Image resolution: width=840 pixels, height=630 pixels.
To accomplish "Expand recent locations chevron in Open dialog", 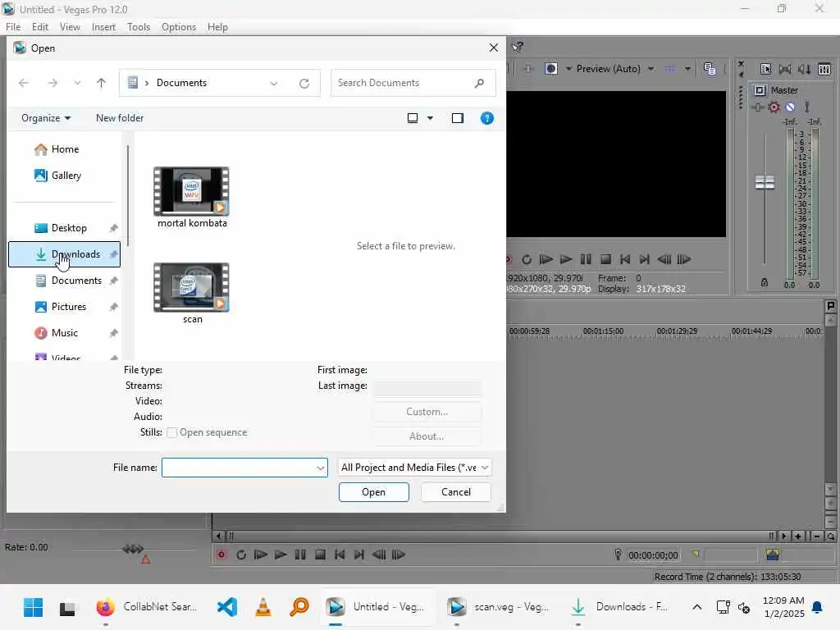I will [78, 83].
